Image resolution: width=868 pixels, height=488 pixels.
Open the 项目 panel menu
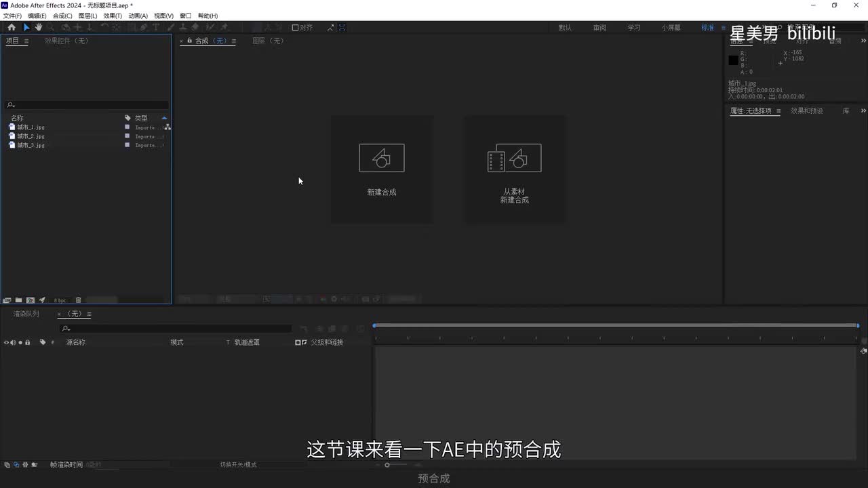point(26,41)
